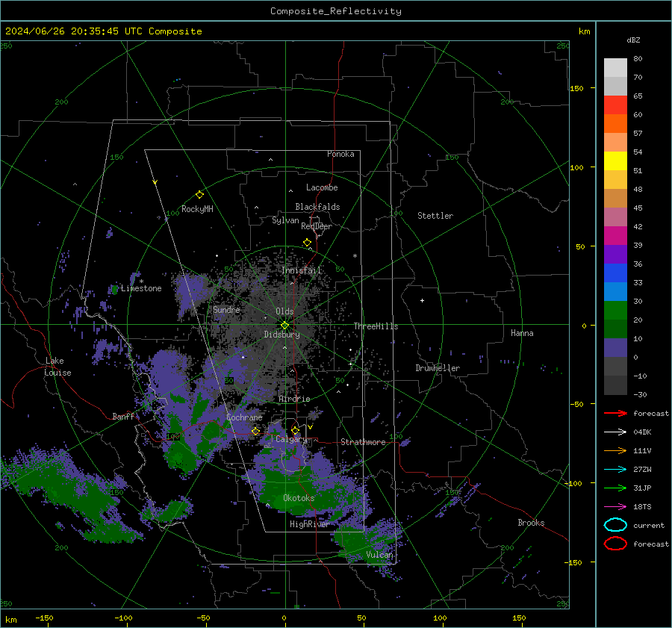The height and width of the screenshot is (628, 672).
Task: Click the red forecast arrow in legend
Action: 615,413
